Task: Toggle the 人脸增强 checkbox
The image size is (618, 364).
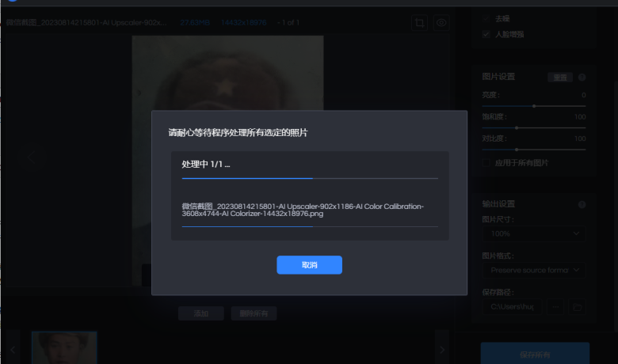Action: pyautogui.click(x=486, y=34)
